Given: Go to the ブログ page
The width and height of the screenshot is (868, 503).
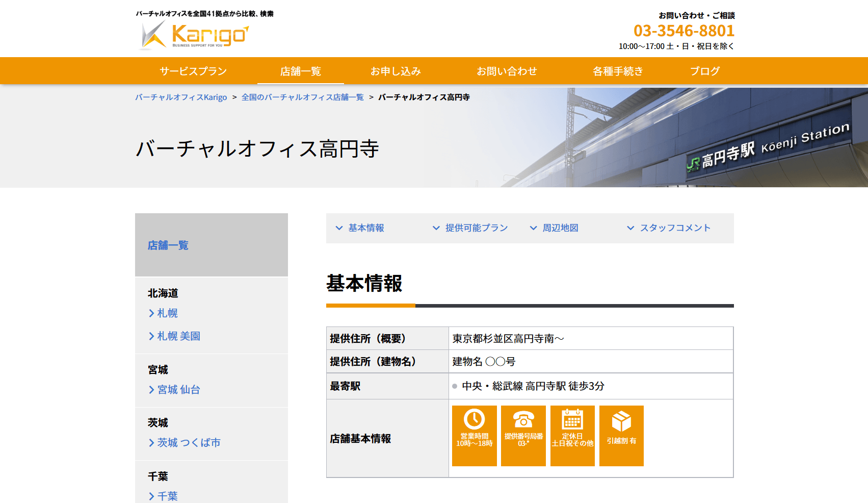Looking at the screenshot, I should click(x=704, y=71).
